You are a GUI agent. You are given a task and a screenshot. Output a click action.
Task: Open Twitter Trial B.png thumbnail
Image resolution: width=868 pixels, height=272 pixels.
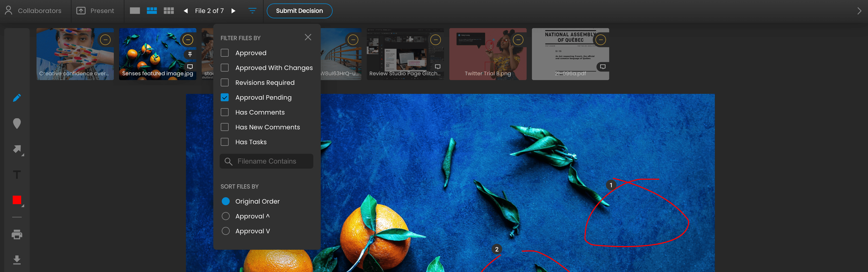488,54
